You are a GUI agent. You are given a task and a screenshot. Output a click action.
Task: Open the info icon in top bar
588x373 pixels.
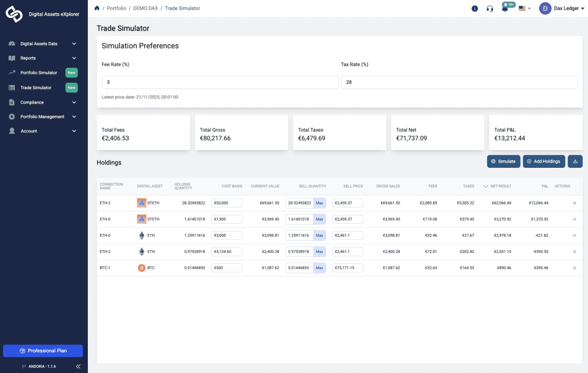coord(474,9)
